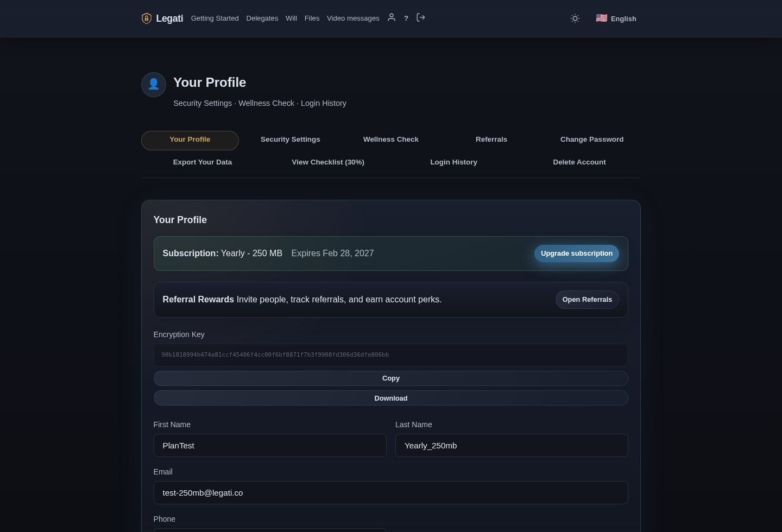Click the 'Referral Rewards' description text
Viewport: 782px width, 532px height.
[339, 300]
